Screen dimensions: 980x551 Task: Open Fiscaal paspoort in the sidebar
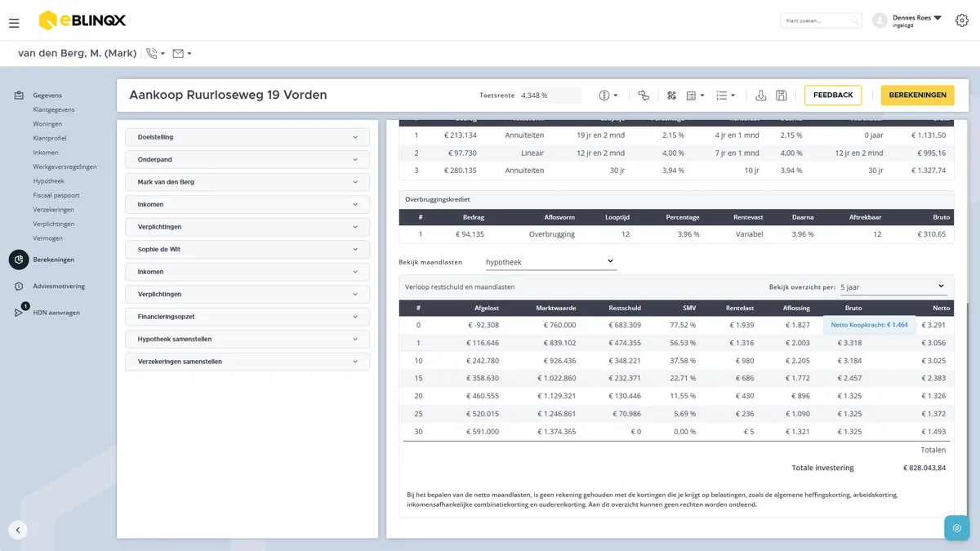(56, 195)
